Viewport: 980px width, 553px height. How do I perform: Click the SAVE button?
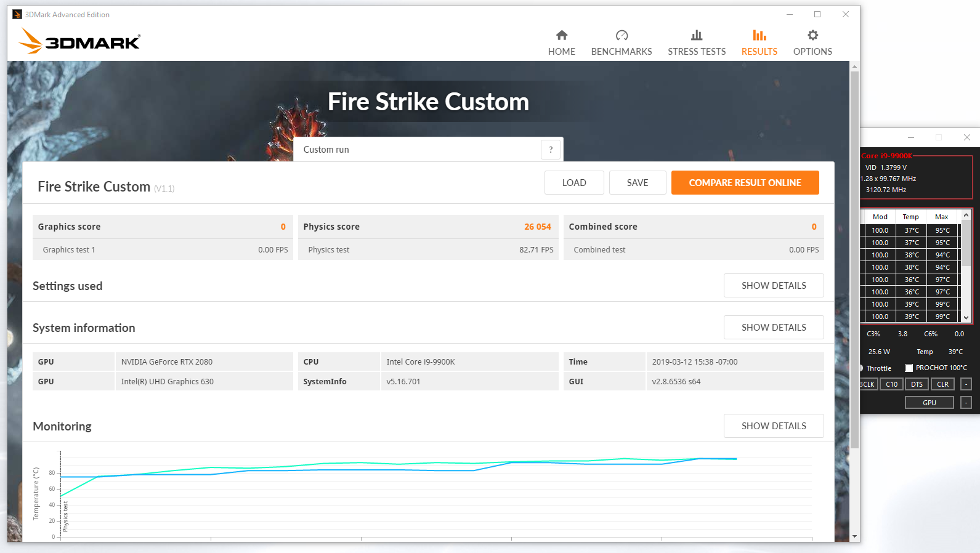coord(638,183)
